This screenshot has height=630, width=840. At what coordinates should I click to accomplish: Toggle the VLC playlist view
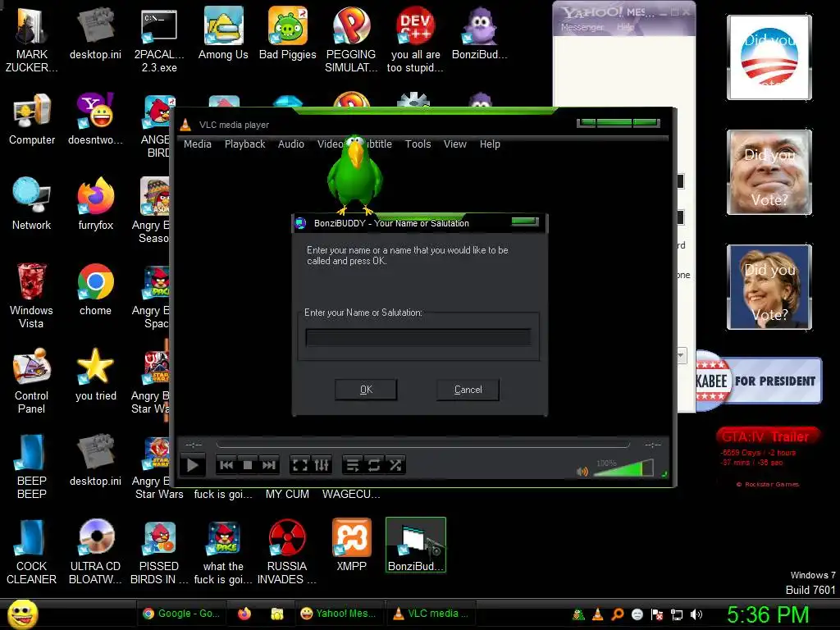coord(353,465)
